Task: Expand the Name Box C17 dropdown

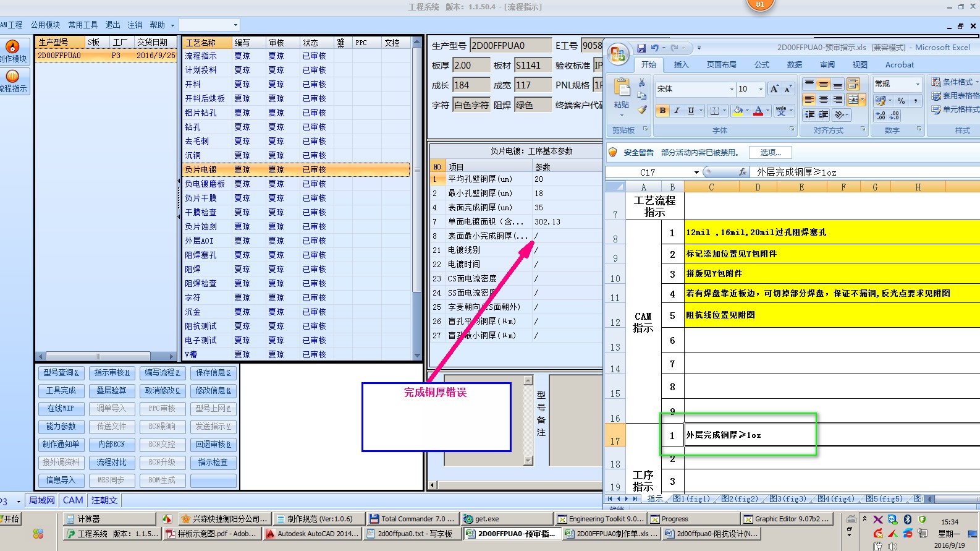Action: click(696, 173)
